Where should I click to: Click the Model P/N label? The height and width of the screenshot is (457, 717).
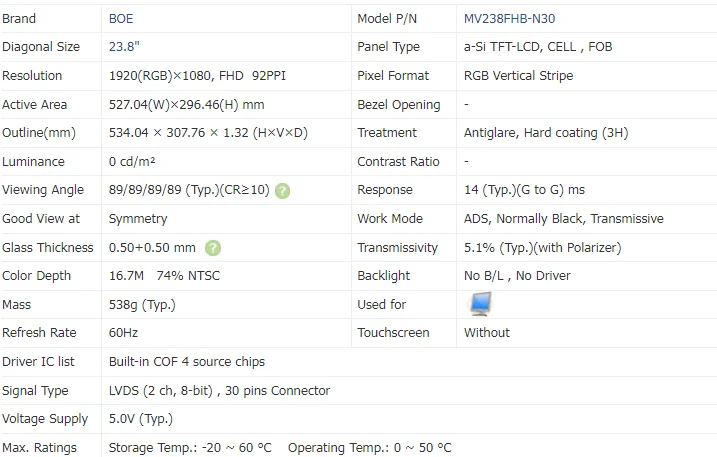pyautogui.click(x=387, y=19)
